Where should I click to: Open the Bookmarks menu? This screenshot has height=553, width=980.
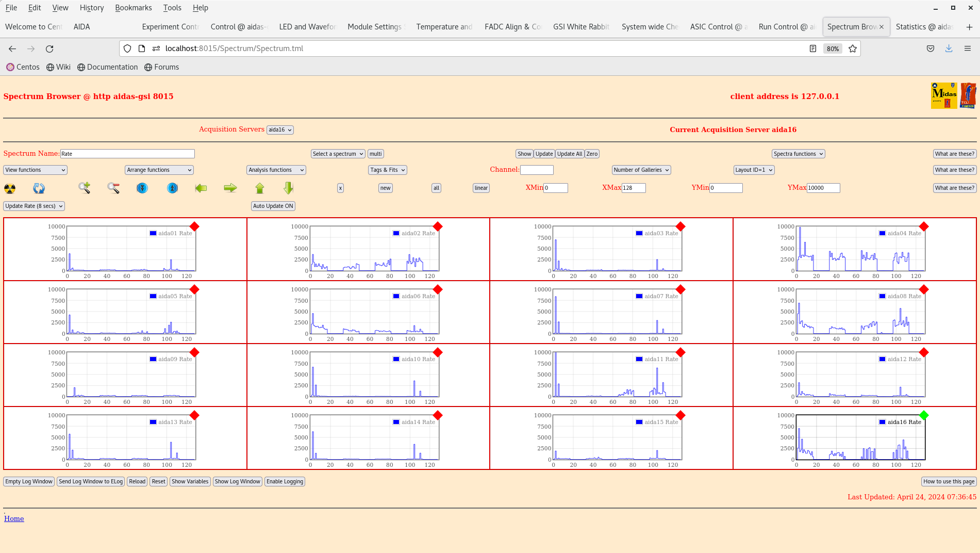click(133, 8)
